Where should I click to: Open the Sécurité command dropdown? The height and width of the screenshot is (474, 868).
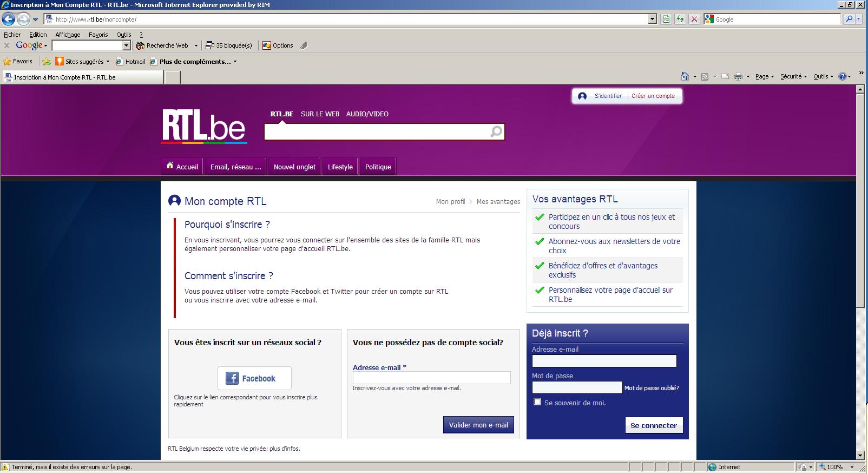click(793, 76)
